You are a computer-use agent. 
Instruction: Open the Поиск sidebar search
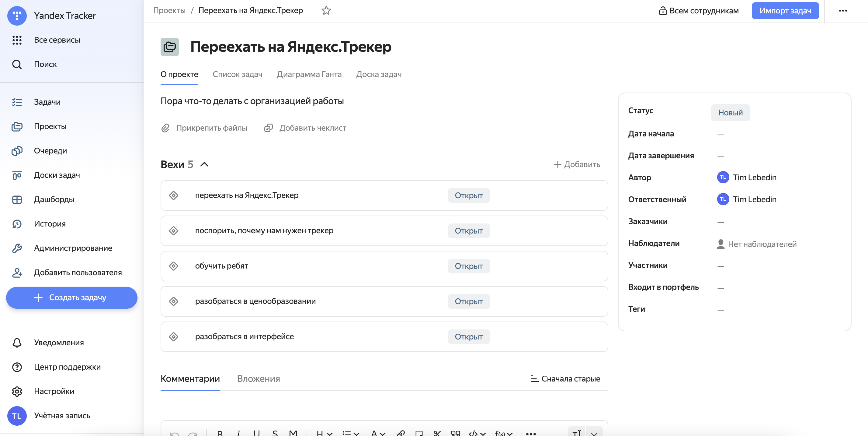[46, 64]
